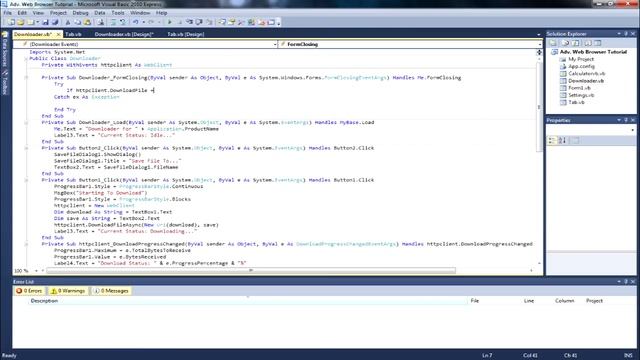Switch Properties panel to Alphabetical view
Screen dimensions: 640x360
click(x=562, y=140)
